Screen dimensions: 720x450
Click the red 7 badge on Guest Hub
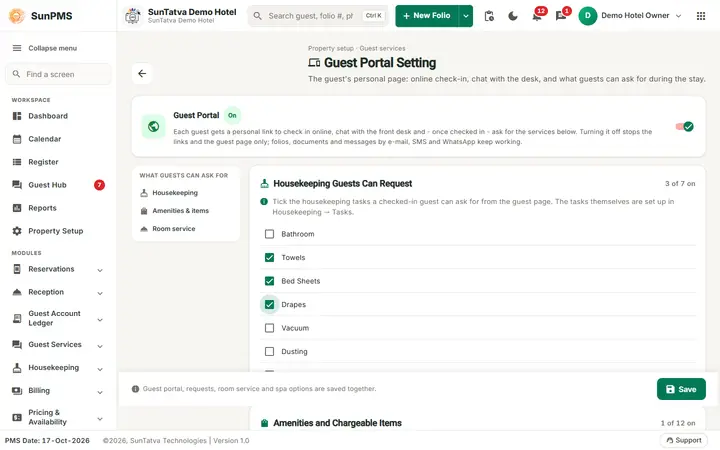tap(99, 185)
